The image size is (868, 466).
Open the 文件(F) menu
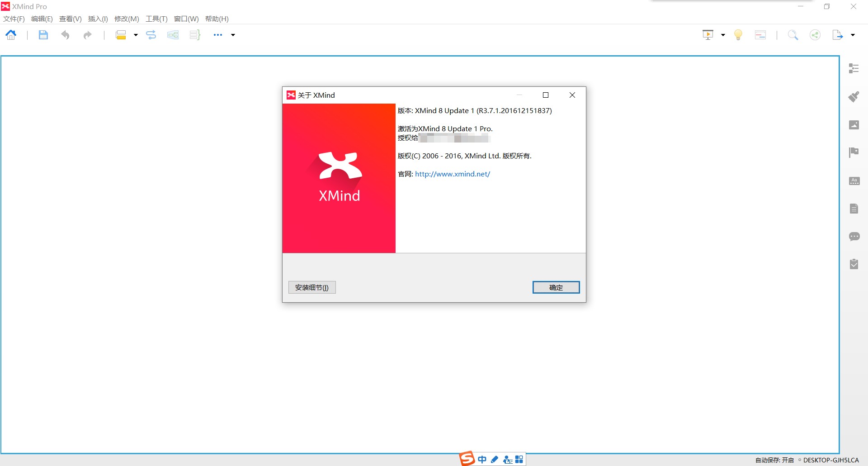coord(14,19)
